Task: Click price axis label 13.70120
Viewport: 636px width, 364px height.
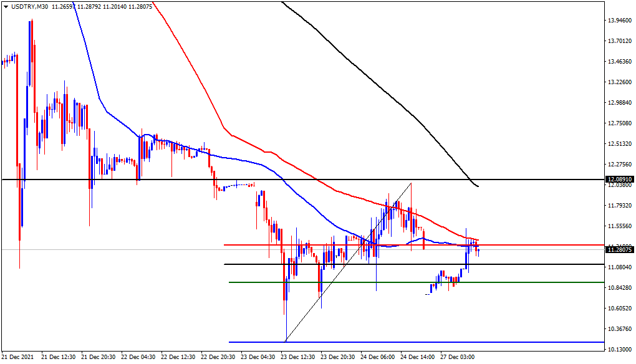Action: click(620, 41)
